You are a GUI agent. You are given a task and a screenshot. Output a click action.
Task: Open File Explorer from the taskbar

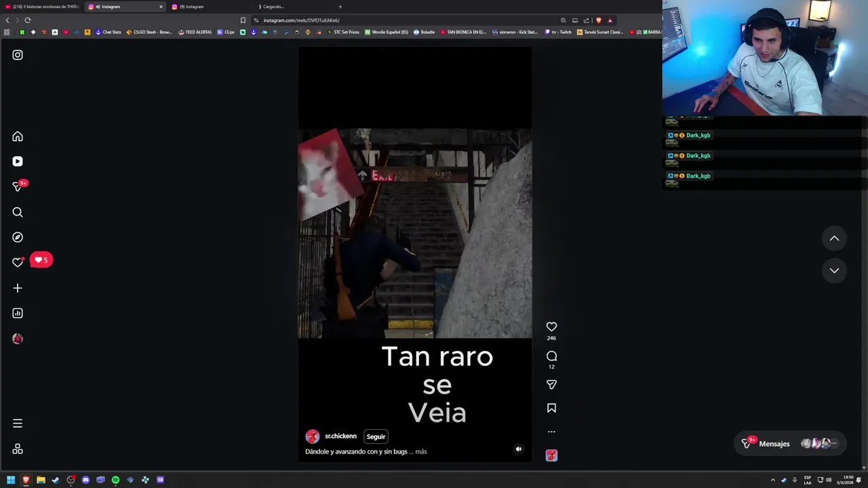41,480
